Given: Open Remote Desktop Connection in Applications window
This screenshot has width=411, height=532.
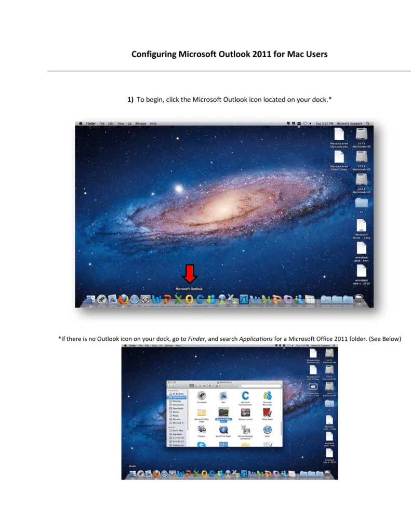Looking at the screenshot, I should 245,432.
